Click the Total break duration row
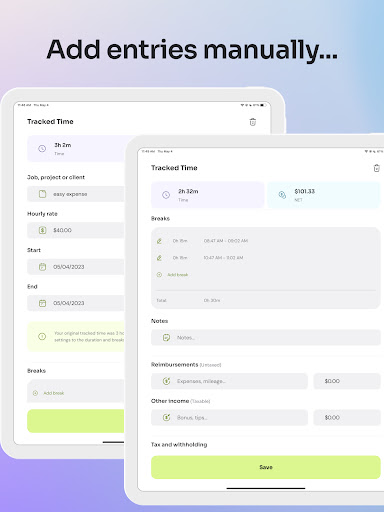 click(266, 300)
